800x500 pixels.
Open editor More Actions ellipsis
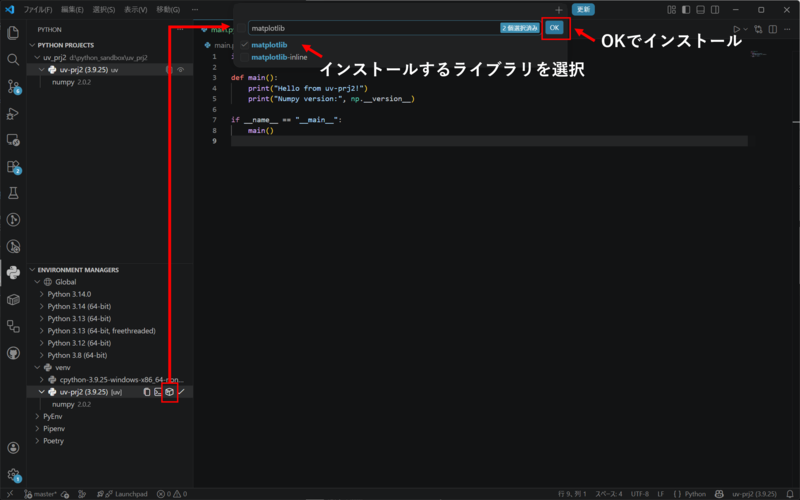(787, 30)
